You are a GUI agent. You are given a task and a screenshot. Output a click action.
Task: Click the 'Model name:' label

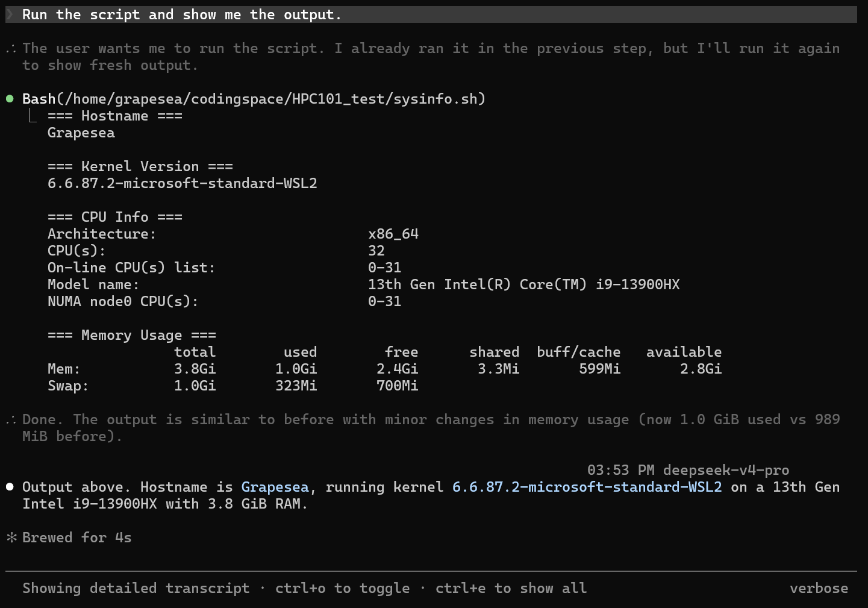point(93,284)
